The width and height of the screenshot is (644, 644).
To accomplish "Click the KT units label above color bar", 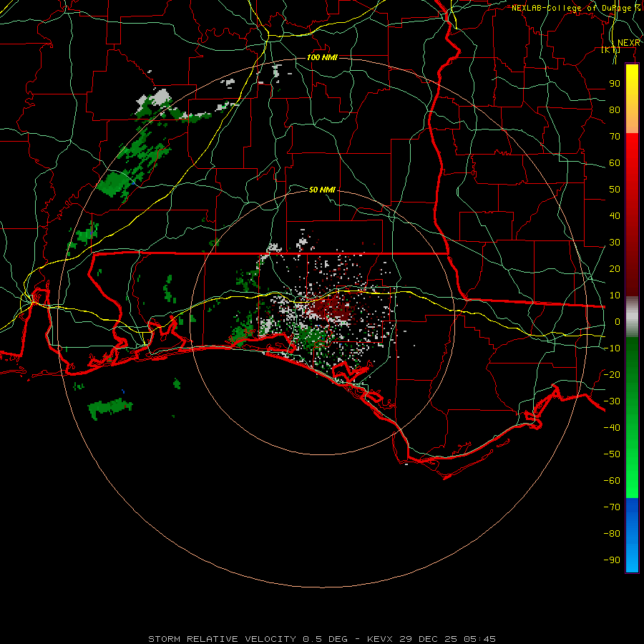I will tap(611, 49).
